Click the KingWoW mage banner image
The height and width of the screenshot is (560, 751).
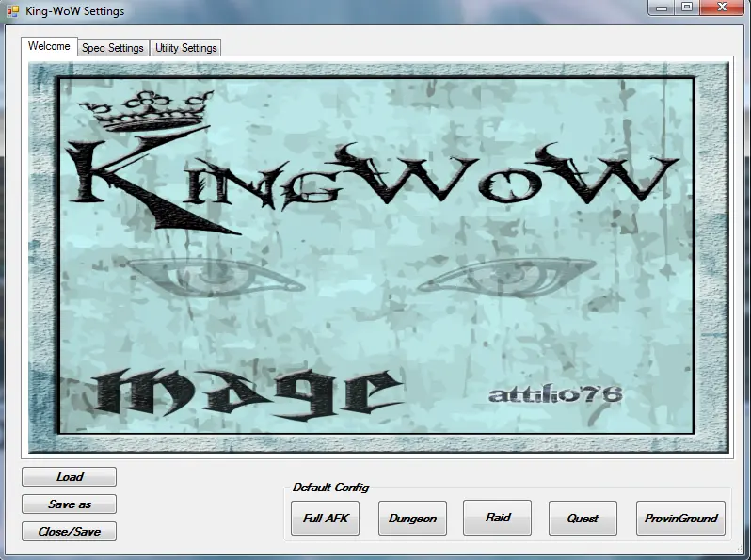(378, 258)
